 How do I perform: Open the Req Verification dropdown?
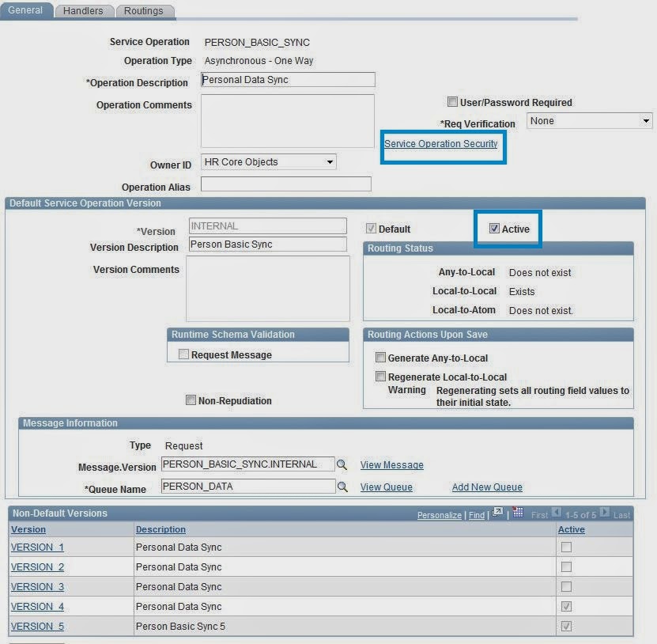646,120
